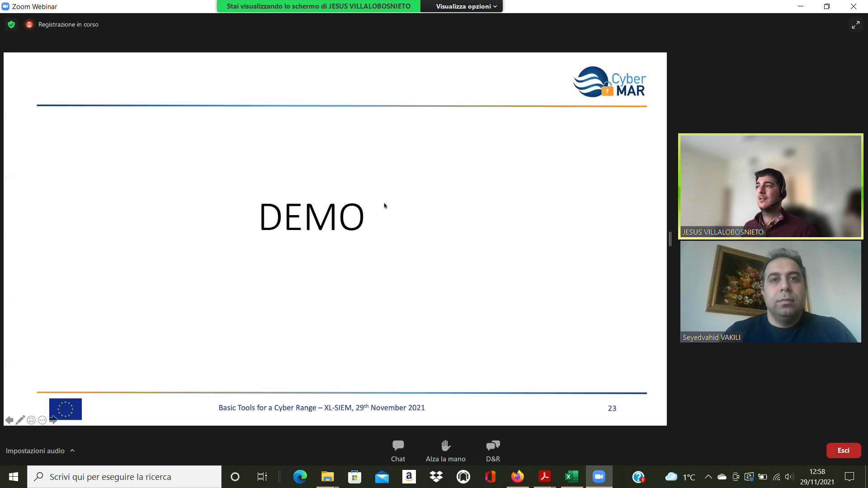
Task: Select the JESUS VILLALOBOSNIETO video thumbnail
Action: [770, 186]
